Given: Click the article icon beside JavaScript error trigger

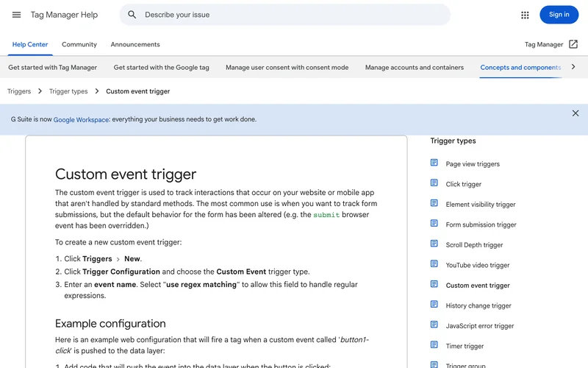Looking at the screenshot, I should [434, 325].
